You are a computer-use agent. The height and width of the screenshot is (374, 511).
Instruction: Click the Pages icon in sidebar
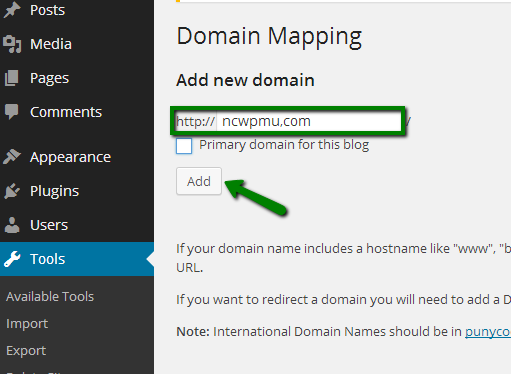(x=12, y=78)
